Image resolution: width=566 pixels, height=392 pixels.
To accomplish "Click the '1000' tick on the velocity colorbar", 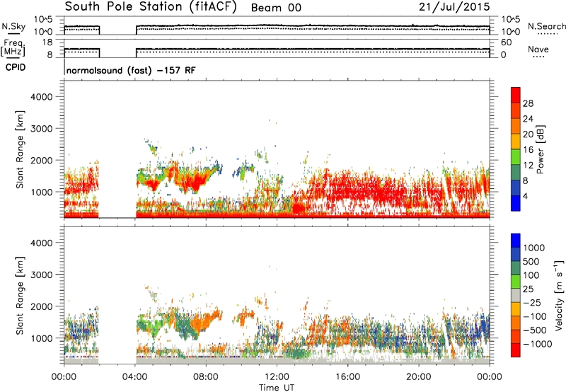I will pos(533,248).
